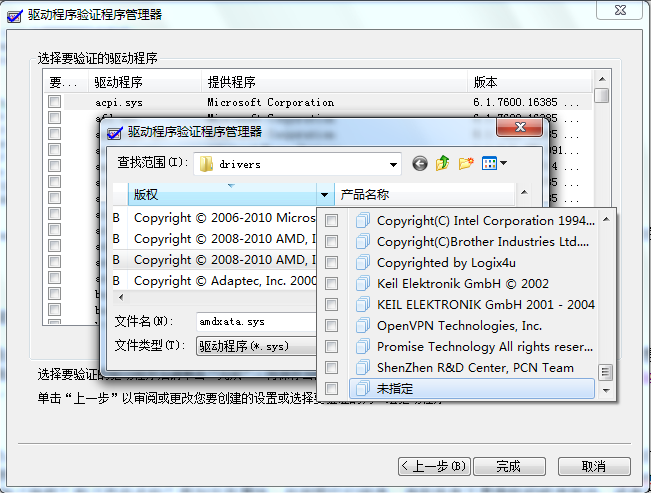Select the acpi.sys driver row name

(x=119, y=103)
